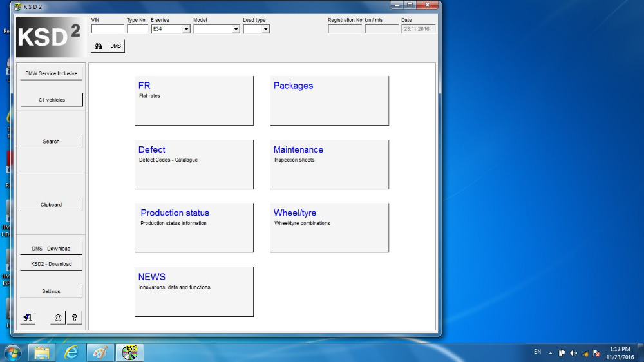Viewport: 644px width, 362px height.
Task: Open the Settings button in sidebar
Action: point(51,291)
